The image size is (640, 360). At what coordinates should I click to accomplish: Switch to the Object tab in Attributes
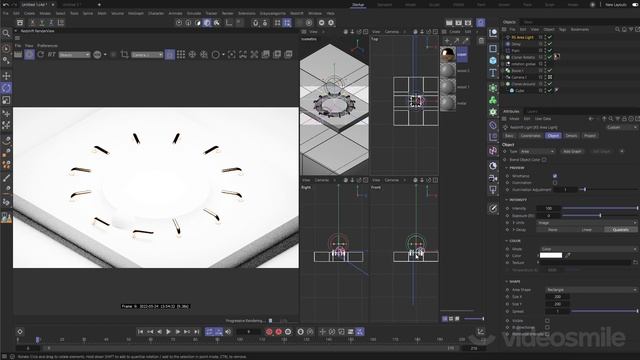(x=553, y=136)
